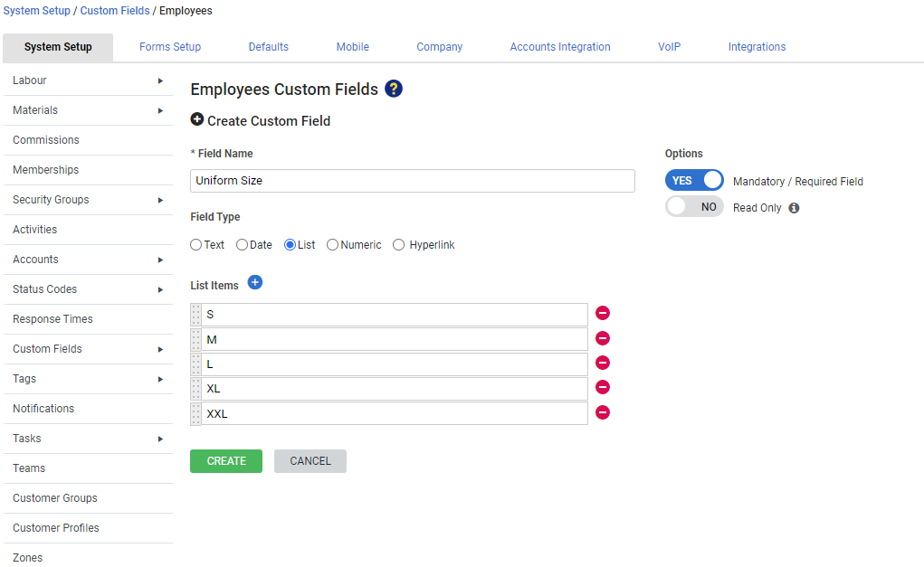Click into the S list item field
Viewport: 924px width, 567px height.
[x=395, y=315]
